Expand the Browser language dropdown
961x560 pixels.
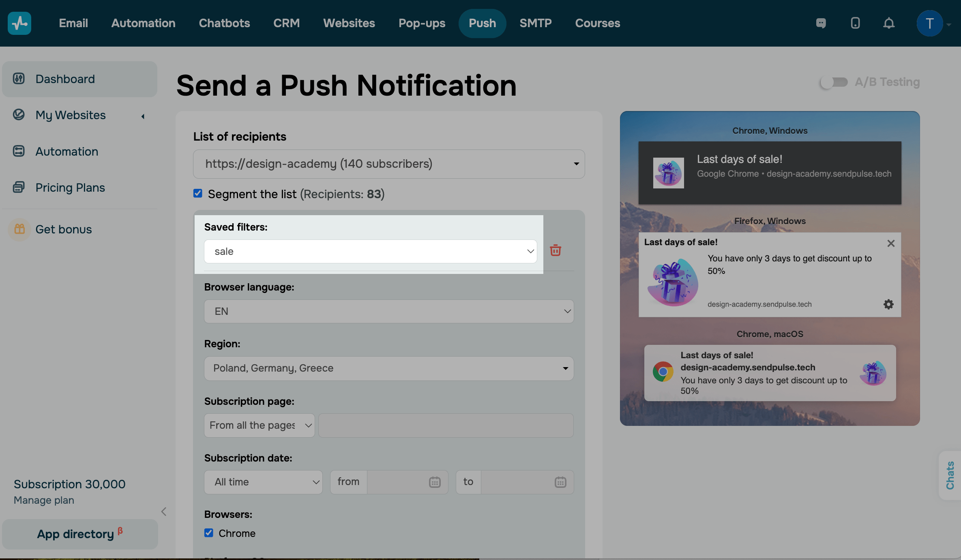[x=388, y=311]
